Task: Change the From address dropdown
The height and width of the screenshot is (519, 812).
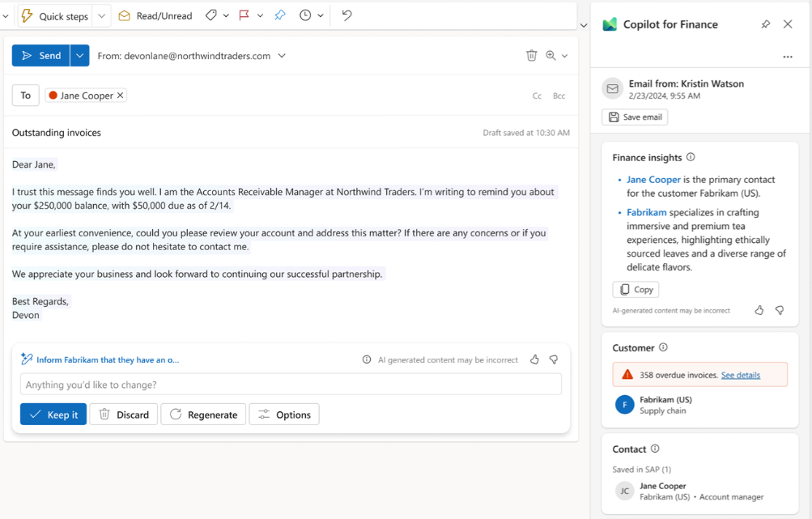Action: 282,55
